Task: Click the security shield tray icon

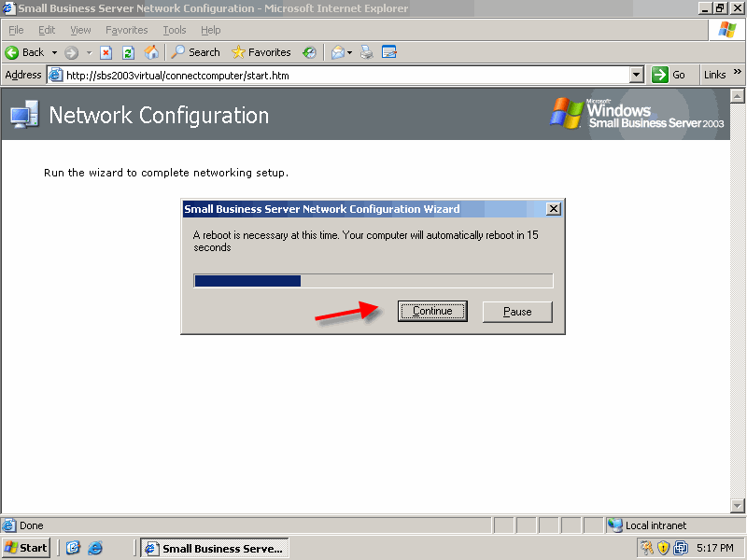Action: [663, 548]
